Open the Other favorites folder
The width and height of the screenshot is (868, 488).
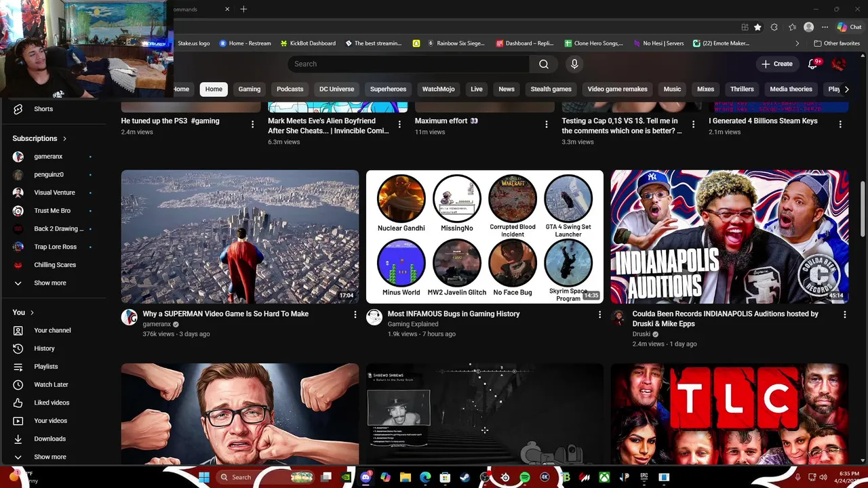point(837,43)
